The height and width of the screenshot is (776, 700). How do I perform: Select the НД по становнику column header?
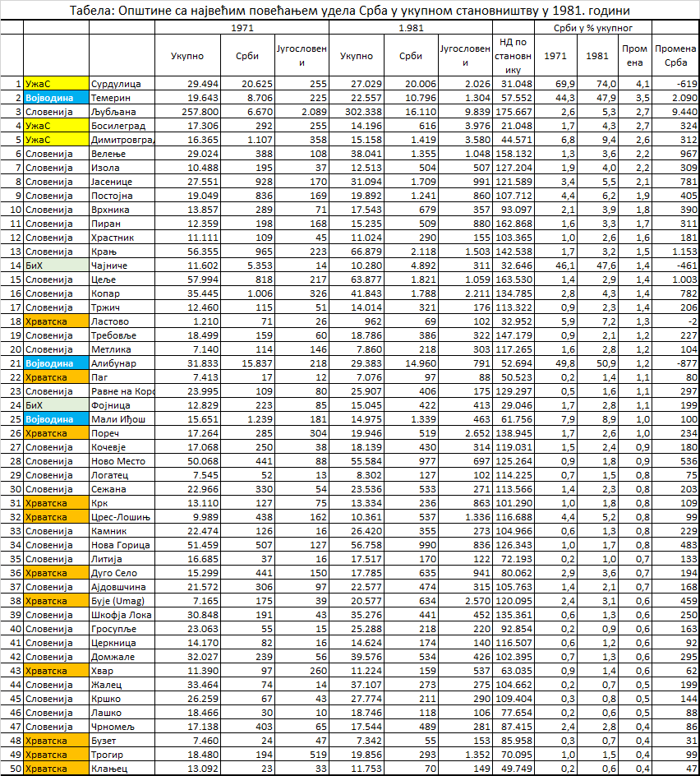514,55
